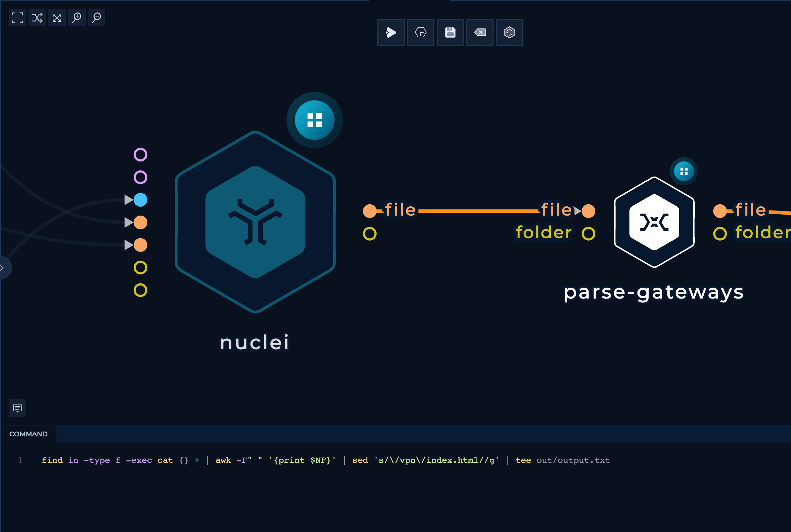The width and height of the screenshot is (791, 532).
Task: Click the parse-gateways folder input port
Action: pos(588,234)
